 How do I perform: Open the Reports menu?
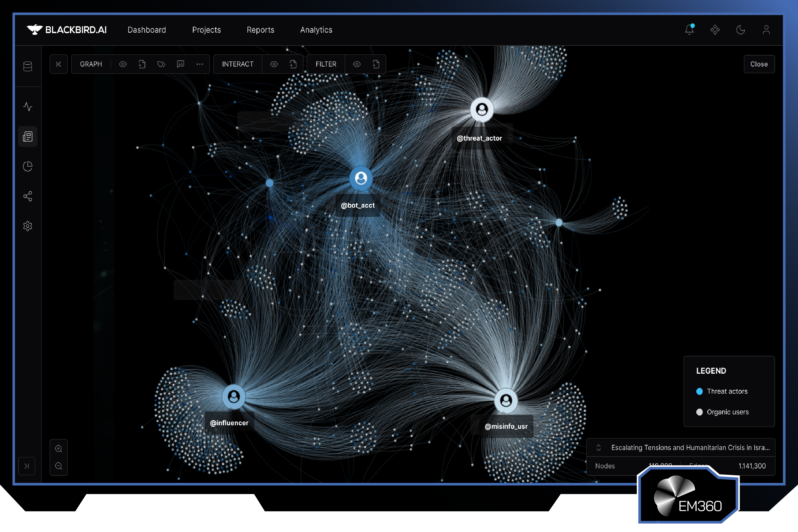[261, 30]
